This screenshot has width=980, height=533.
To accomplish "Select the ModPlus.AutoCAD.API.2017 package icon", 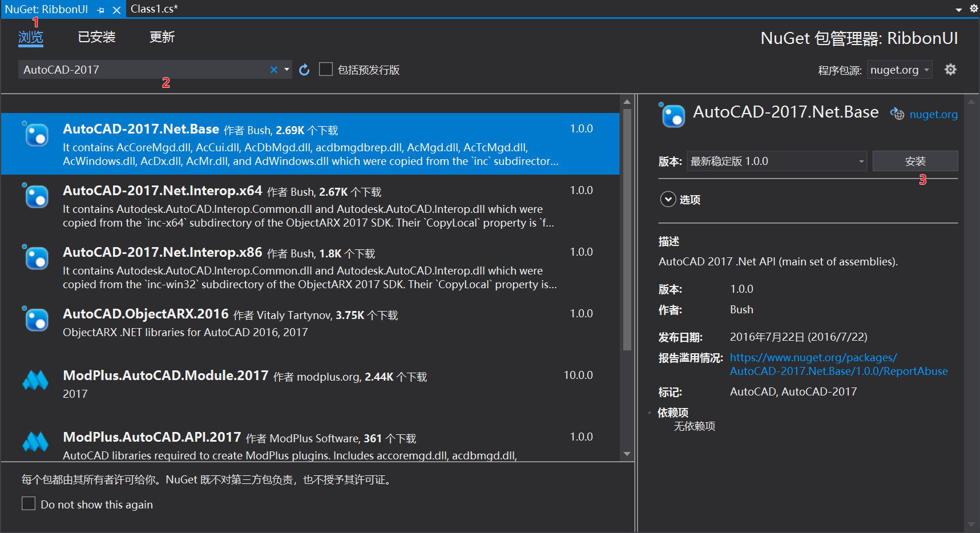I will (x=35, y=442).
